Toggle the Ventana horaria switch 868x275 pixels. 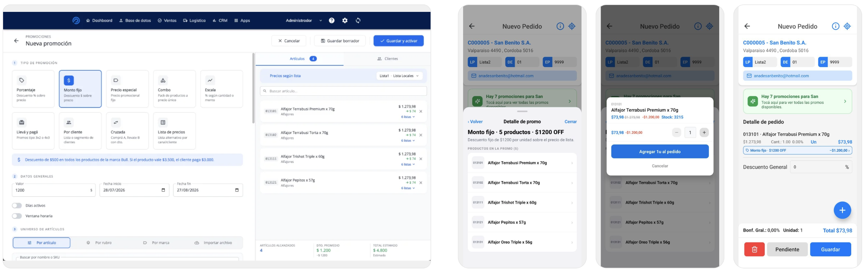tap(17, 216)
